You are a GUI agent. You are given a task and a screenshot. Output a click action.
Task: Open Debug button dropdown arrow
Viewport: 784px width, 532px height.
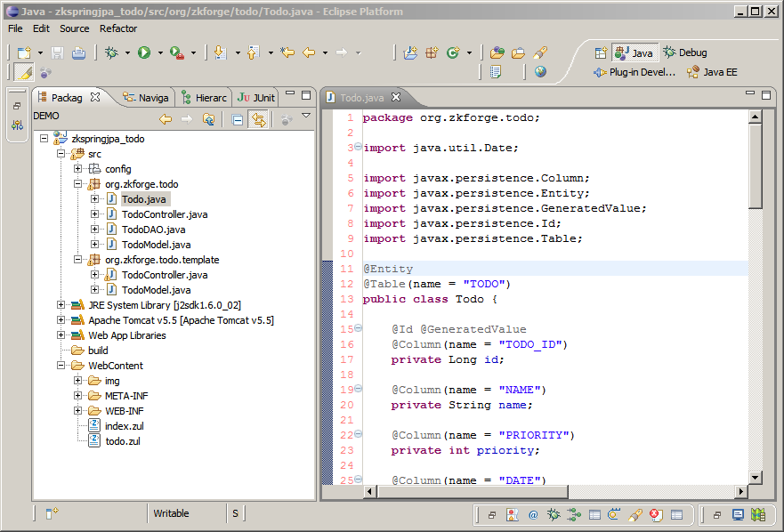coord(127,52)
